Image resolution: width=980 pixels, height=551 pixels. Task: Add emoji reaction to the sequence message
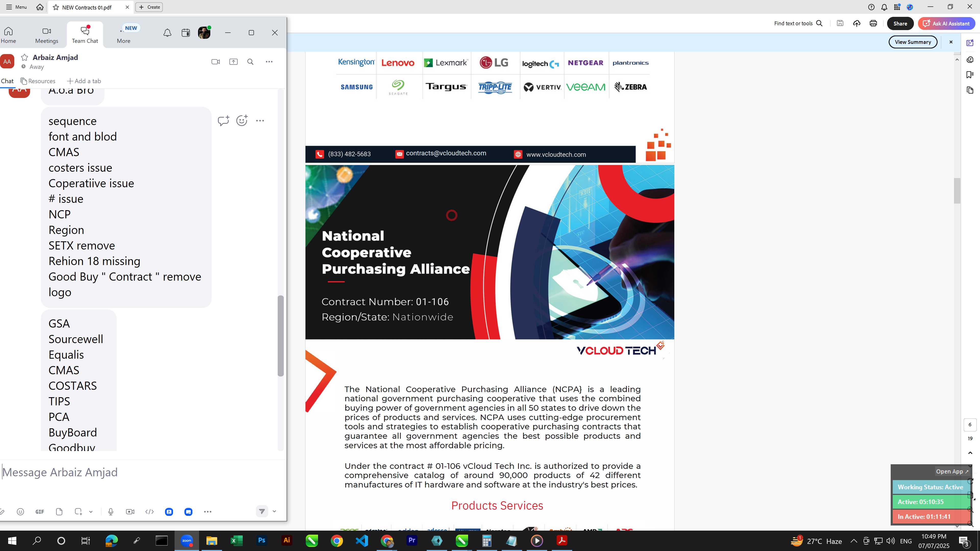pyautogui.click(x=242, y=121)
